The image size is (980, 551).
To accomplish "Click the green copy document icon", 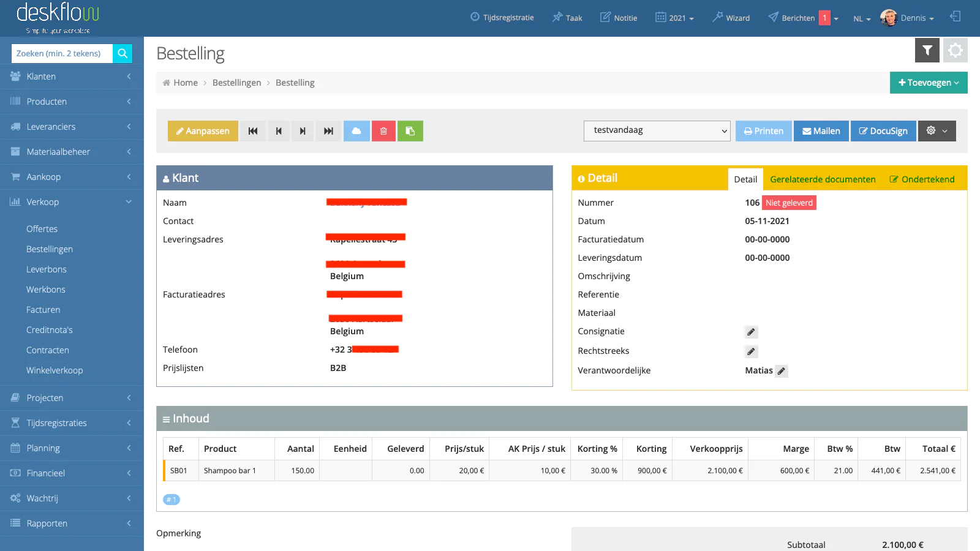I will click(410, 131).
